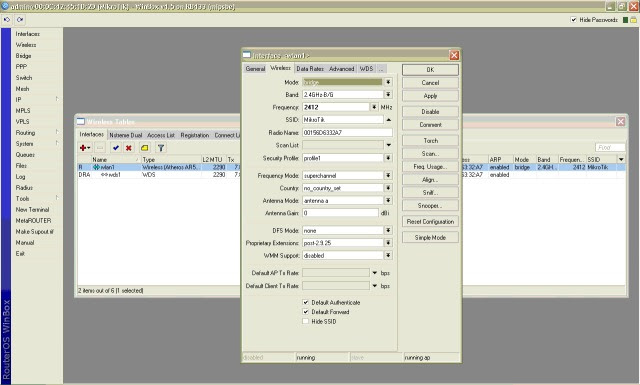Open the DFS Mode dropdown
640x385 pixels.
[x=388, y=231]
